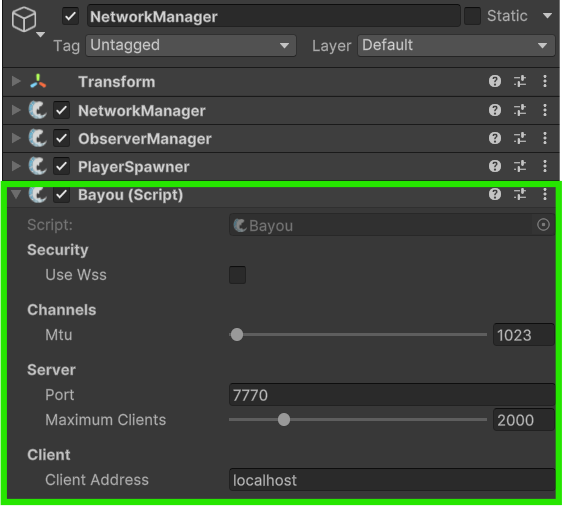
Task: Click the Client Address field with localhost
Action: click(392, 480)
